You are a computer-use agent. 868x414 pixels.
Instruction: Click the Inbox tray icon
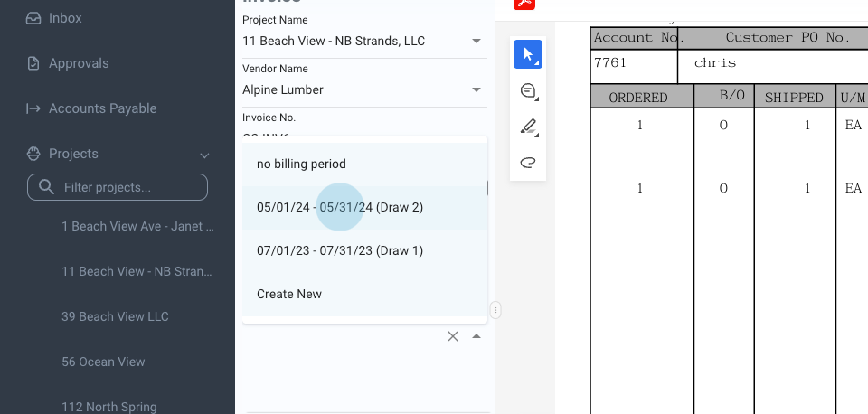tap(33, 18)
